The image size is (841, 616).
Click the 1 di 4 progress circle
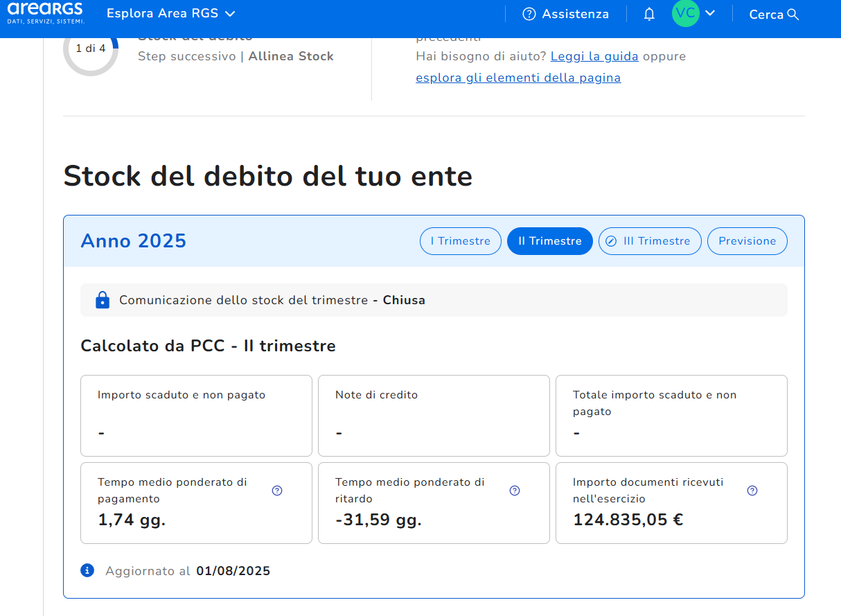[91, 49]
